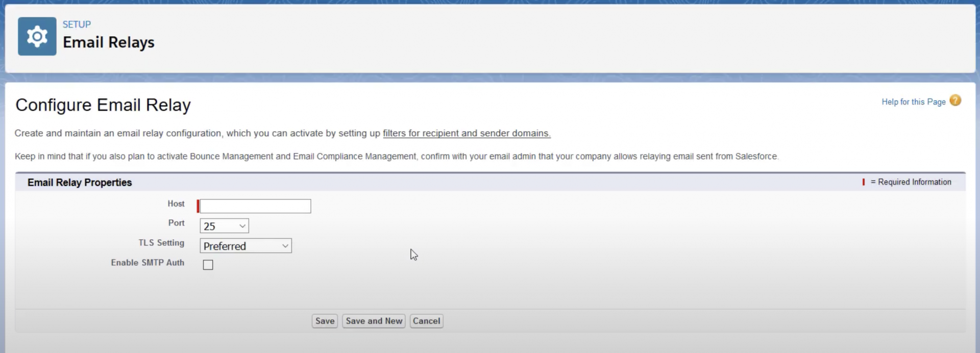This screenshot has height=353, width=980.
Task: Click the red required indicator beside Host
Action: [198, 206]
